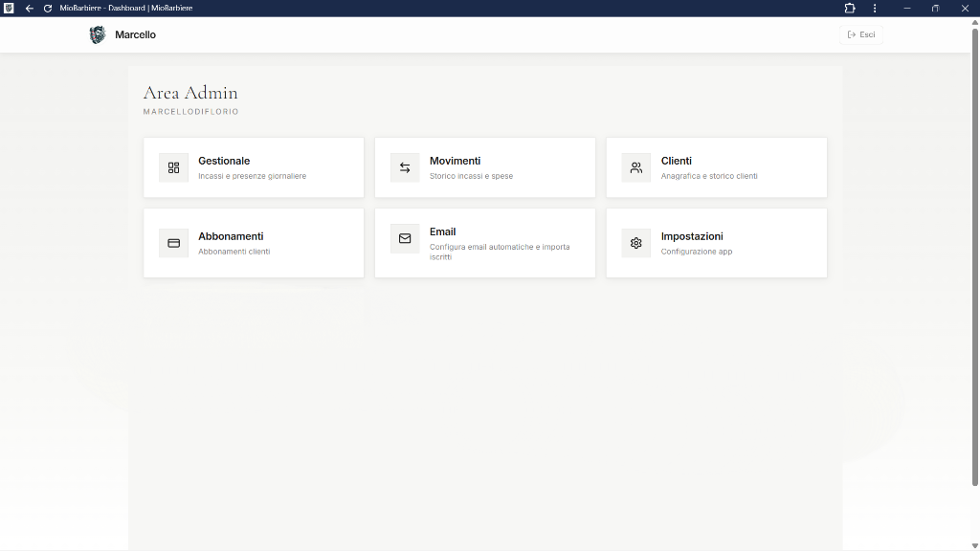Open the browser extensions puzzle icon
This screenshot has height=551, width=980.
pos(850,8)
